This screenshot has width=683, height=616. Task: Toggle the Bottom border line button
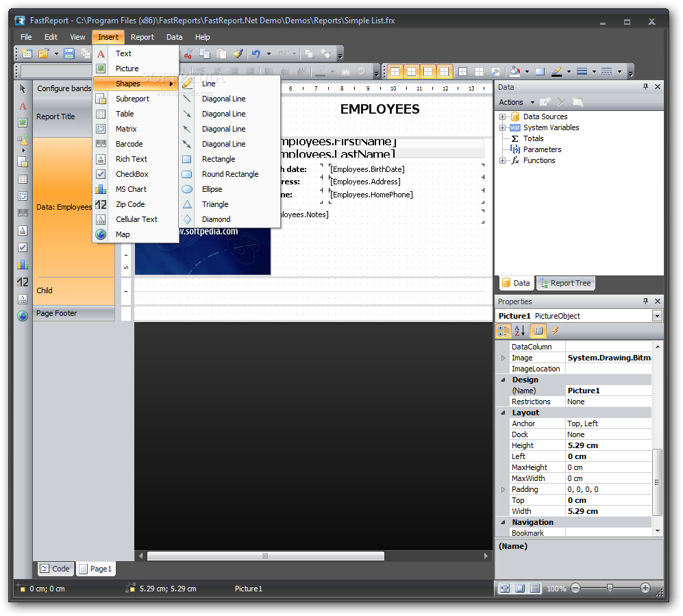[x=412, y=71]
